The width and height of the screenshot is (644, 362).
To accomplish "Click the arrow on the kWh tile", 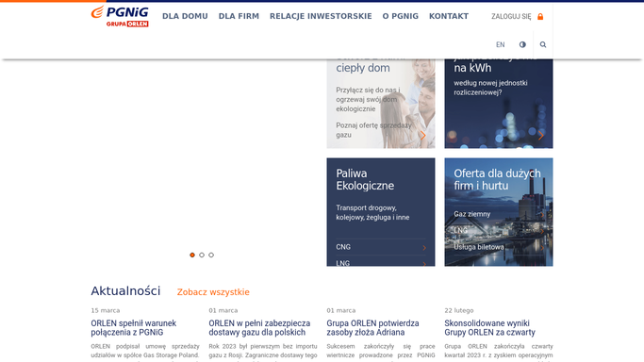I will pyautogui.click(x=541, y=136).
